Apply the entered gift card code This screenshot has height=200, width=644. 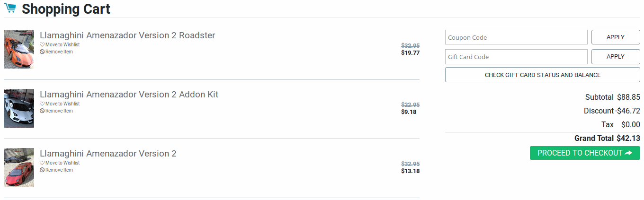pos(616,57)
